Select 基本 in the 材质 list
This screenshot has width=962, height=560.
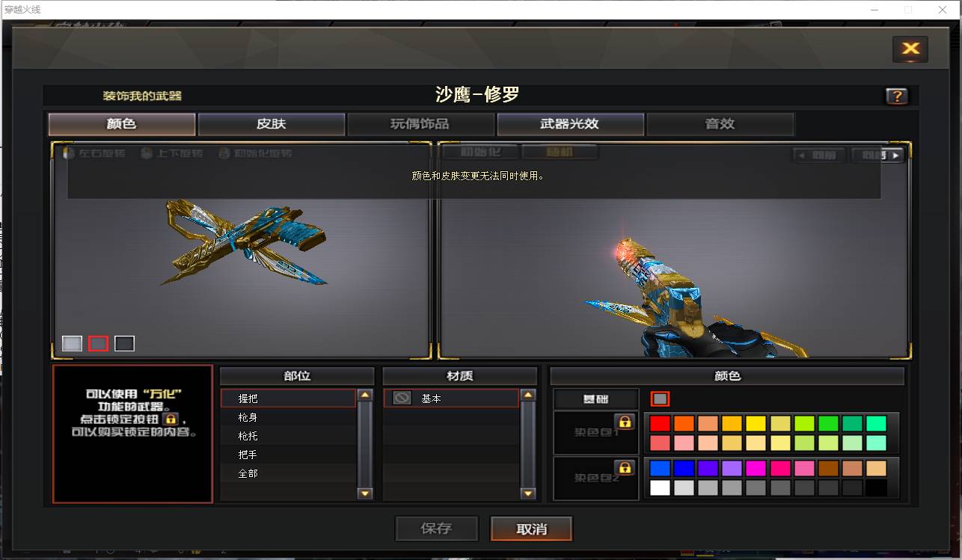pos(451,399)
